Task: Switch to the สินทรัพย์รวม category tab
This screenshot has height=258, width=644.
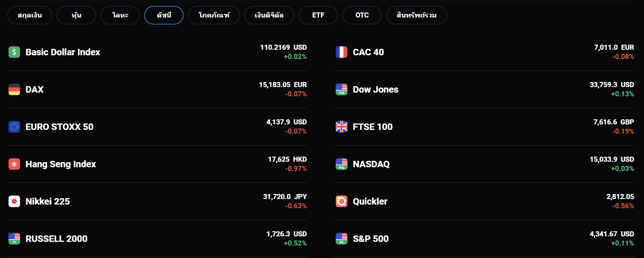Action: [417, 15]
